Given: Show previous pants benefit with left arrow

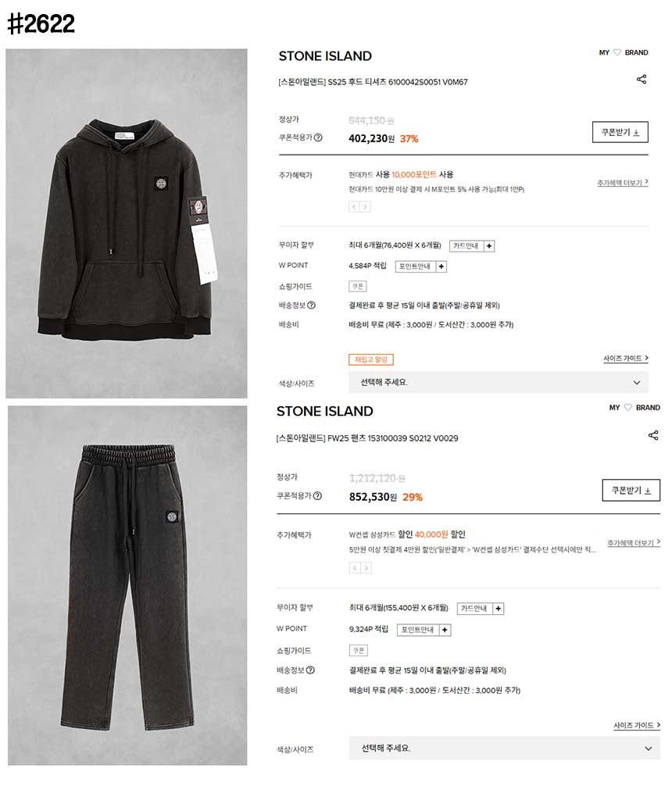Looking at the screenshot, I should click(355, 568).
